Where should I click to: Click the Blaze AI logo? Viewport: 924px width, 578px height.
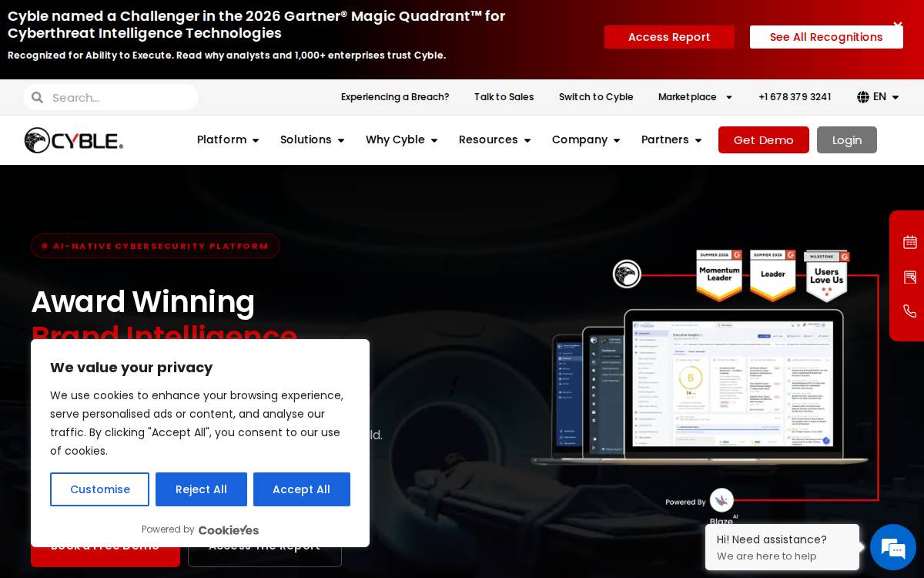coord(721,506)
